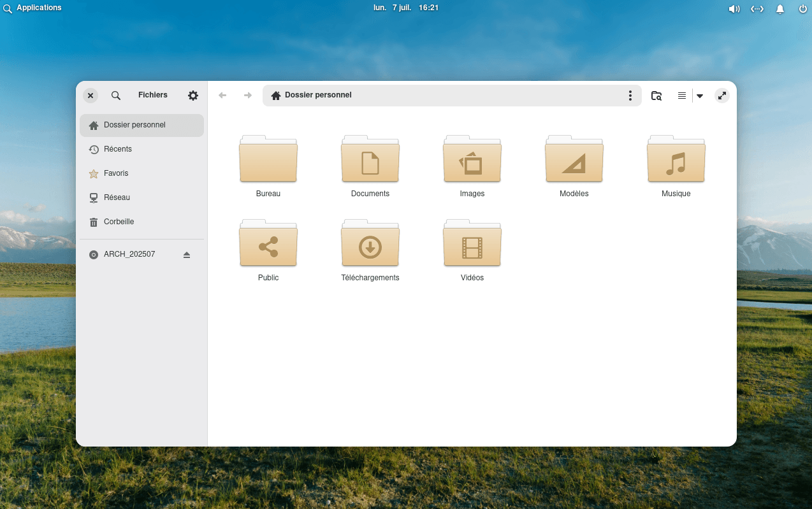Click the Fichiers title label
812x509 pixels.
click(153, 95)
